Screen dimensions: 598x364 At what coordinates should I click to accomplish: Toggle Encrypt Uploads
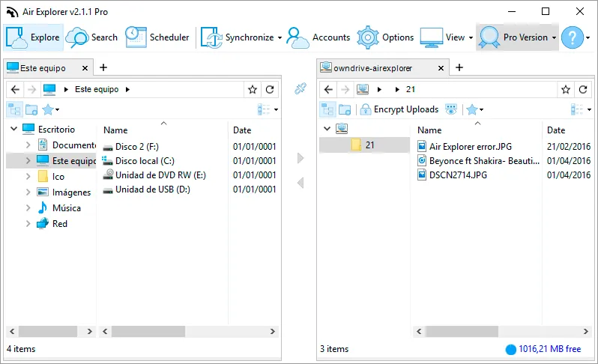coord(399,110)
